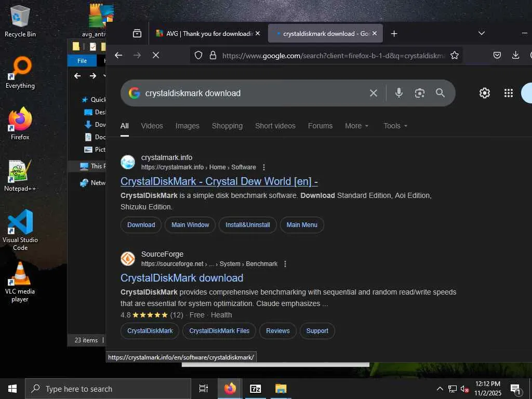Open CrystalDiskMark - Crystal Dew World result
The image size is (532, 399).
(219, 181)
